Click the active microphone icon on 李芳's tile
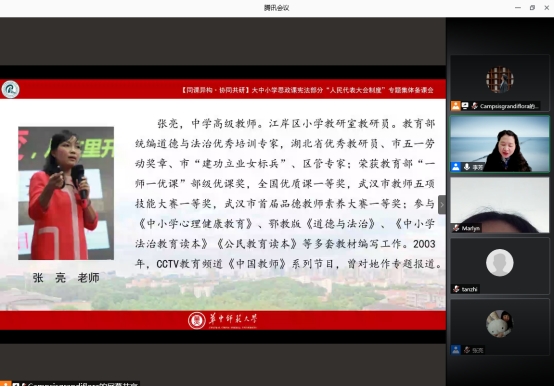554x387 pixels. click(467, 167)
